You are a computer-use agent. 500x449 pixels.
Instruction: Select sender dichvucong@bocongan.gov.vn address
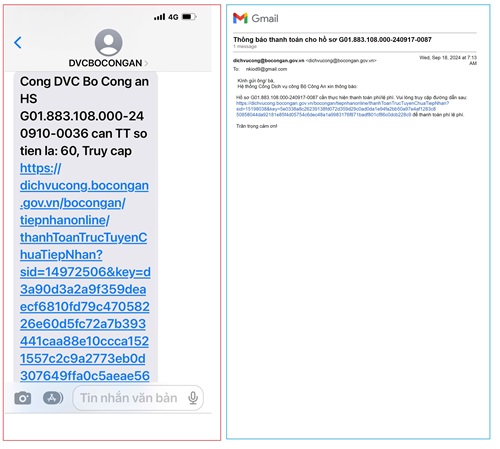pos(269,61)
